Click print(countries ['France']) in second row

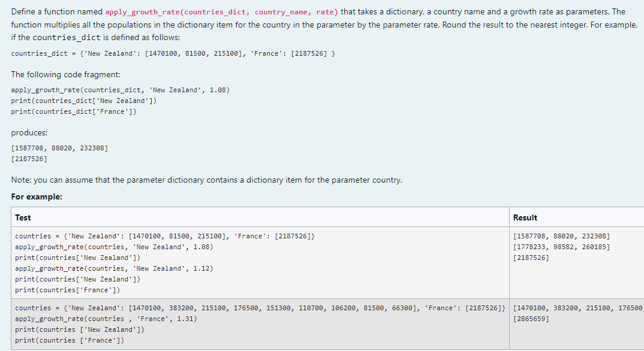70,340
